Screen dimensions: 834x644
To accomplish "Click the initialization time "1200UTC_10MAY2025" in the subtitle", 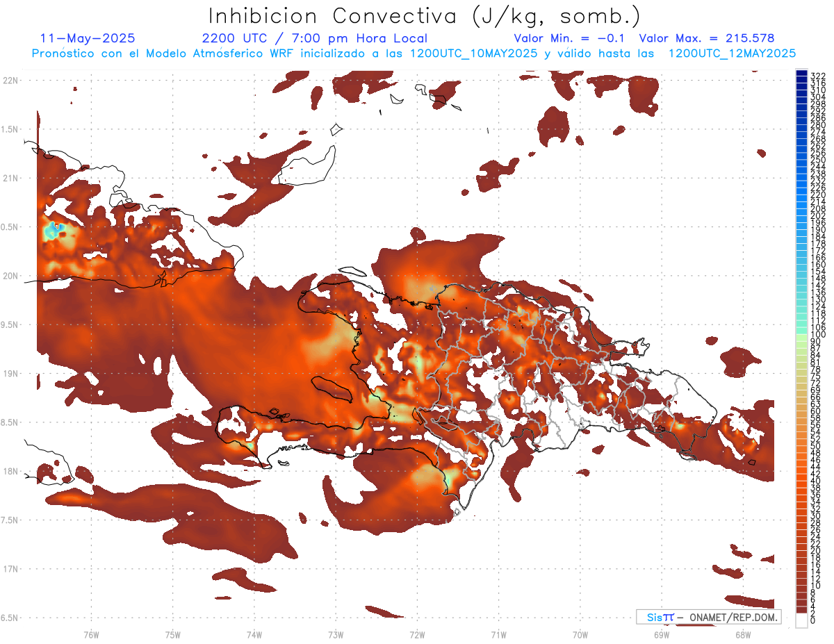I will pos(473,53).
